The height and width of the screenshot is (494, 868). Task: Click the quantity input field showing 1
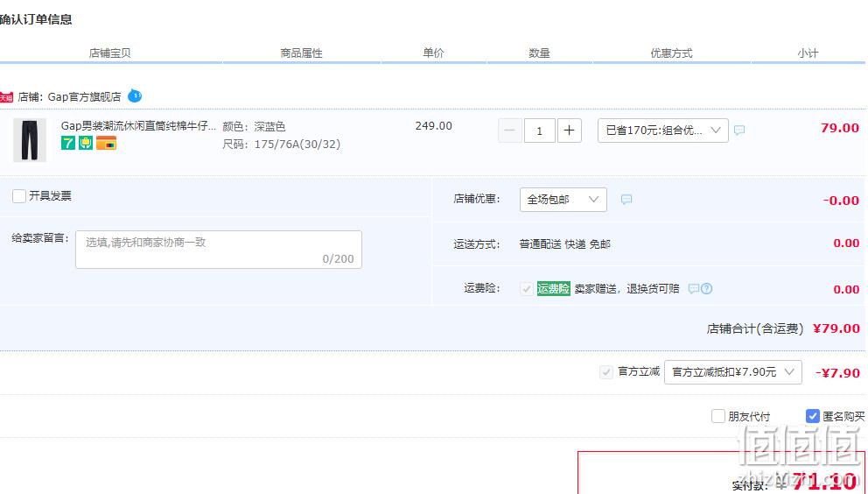pos(539,131)
